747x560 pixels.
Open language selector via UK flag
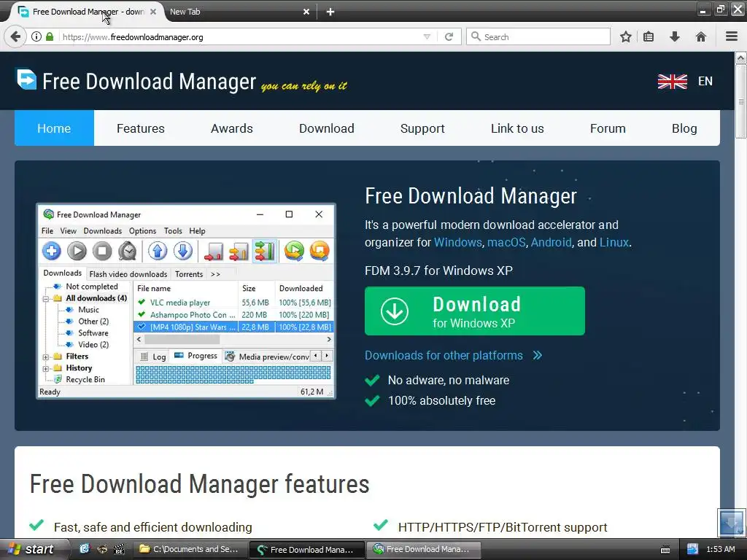point(672,82)
